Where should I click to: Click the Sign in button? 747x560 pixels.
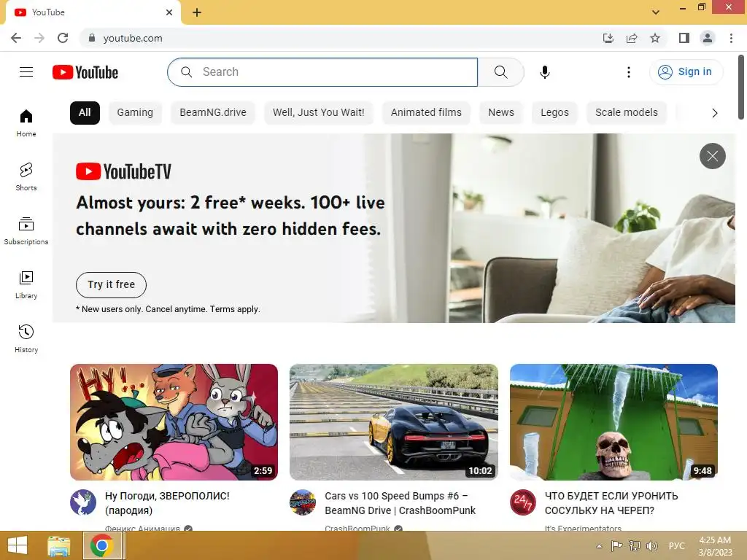[x=686, y=72]
